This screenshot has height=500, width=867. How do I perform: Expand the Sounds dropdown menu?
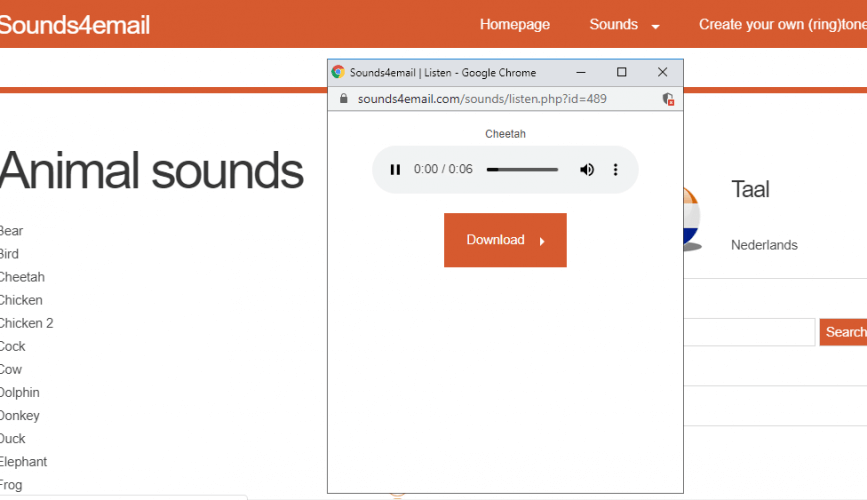[624, 24]
